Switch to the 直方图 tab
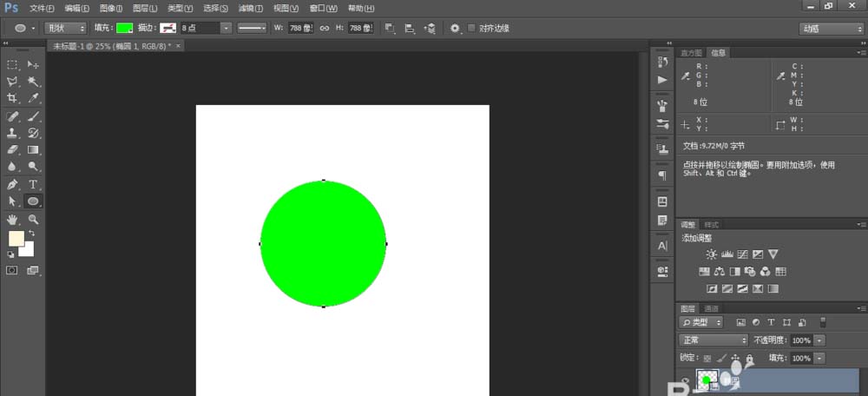868x396 pixels. pyautogui.click(x=691, y=53)
